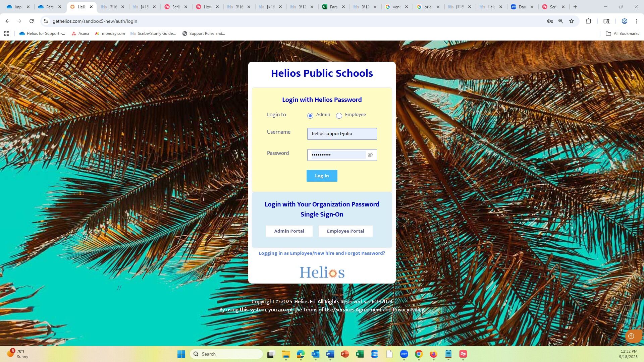Open the password manager key icon

(550, 21)
